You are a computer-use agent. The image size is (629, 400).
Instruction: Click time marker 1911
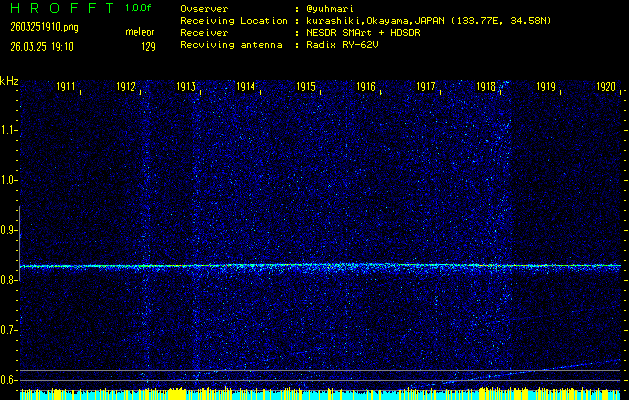pos(65,86)
